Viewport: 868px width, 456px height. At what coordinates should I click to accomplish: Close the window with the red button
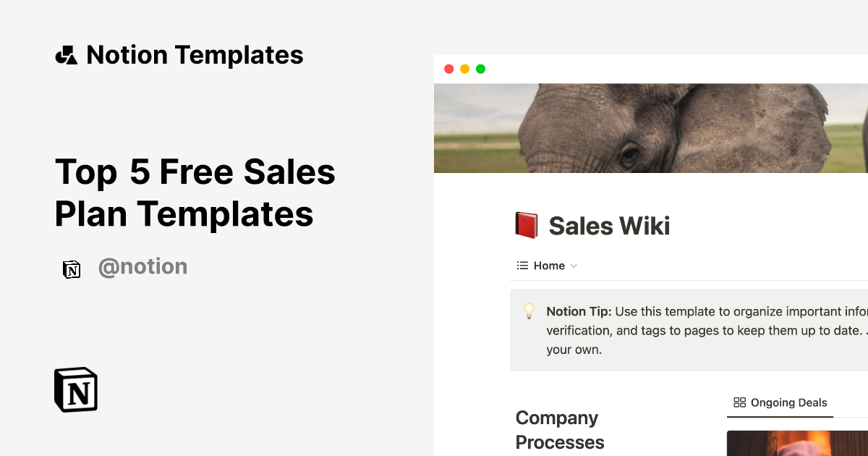pyautogui.click(x=448, y=69)
